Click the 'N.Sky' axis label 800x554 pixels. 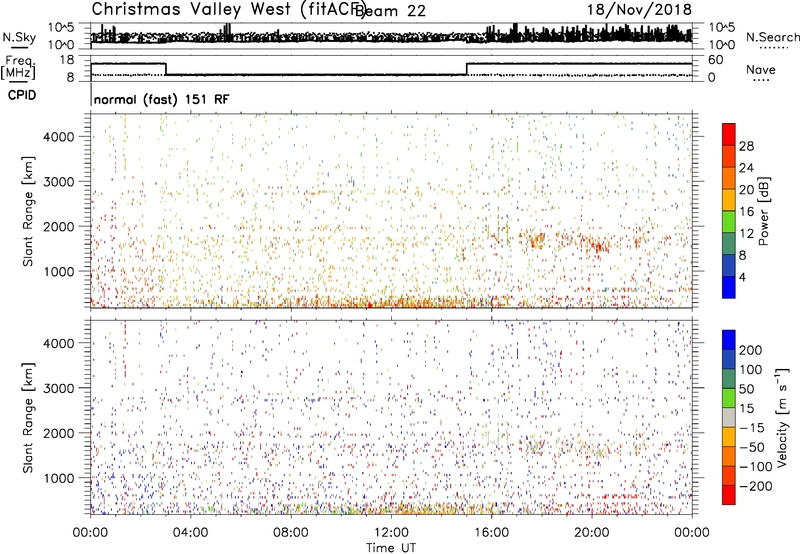[x=19, y=37]
